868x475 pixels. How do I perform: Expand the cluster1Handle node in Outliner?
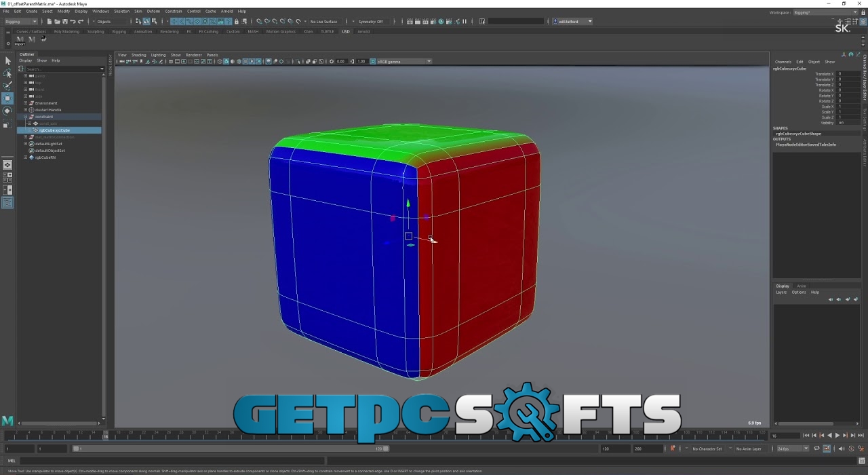26,110
